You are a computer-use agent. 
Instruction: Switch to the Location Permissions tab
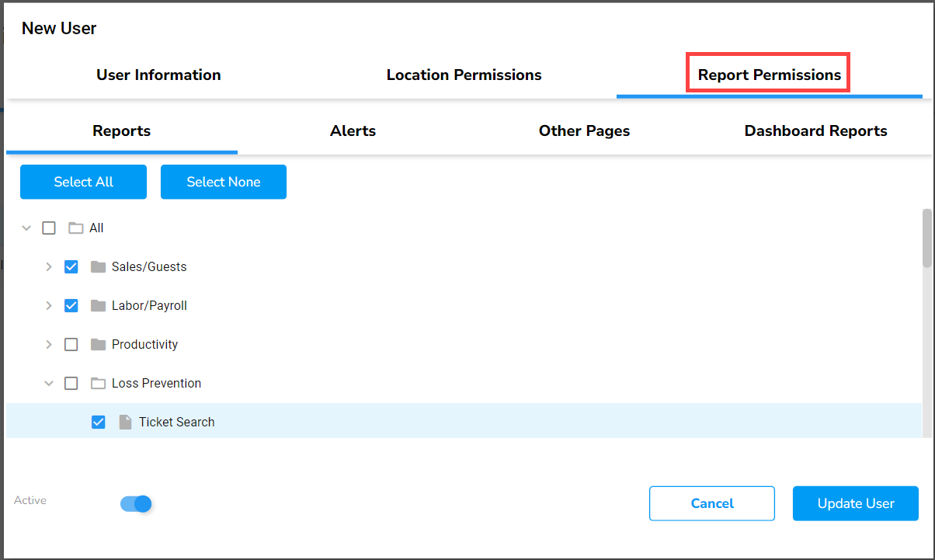pos(464,75)
